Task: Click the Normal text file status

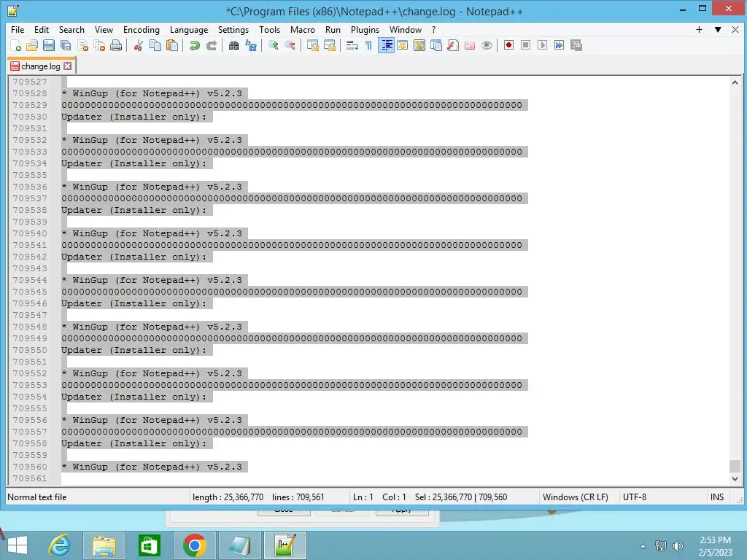Action: pyautogui.click(x=37, y=497)
